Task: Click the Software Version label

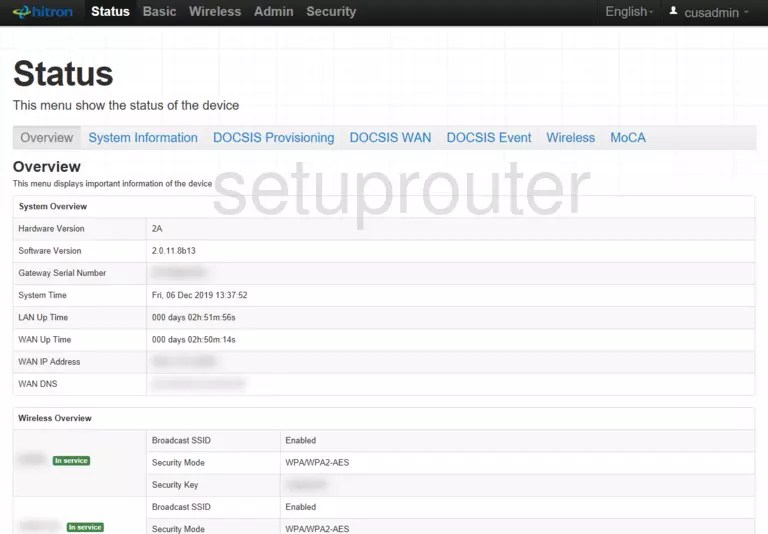Action: tap(50, 251)
